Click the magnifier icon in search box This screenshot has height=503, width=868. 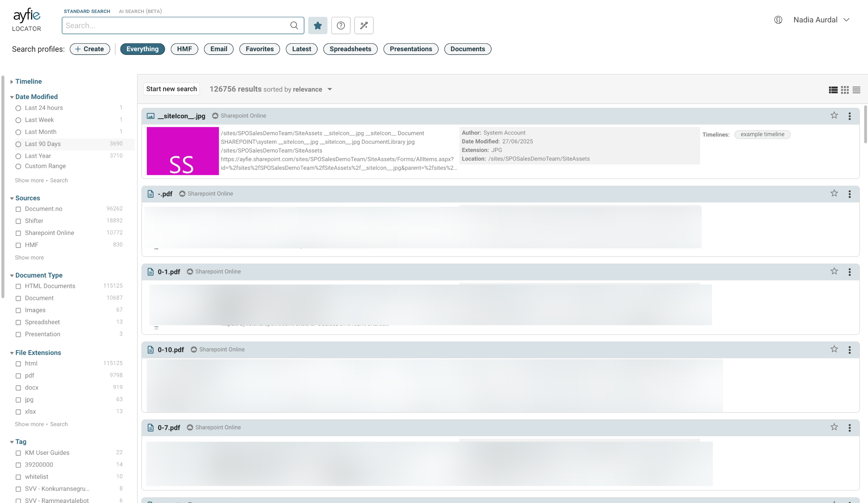294,25
